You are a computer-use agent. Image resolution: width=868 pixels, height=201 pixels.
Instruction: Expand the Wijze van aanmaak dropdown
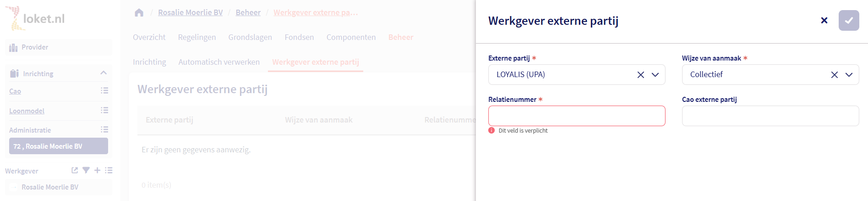(x=849, y=75)
